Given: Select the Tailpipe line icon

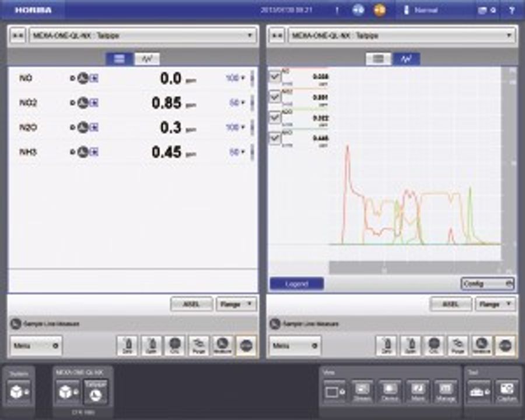Looking at the screenshot, I should tap(94, 391).
